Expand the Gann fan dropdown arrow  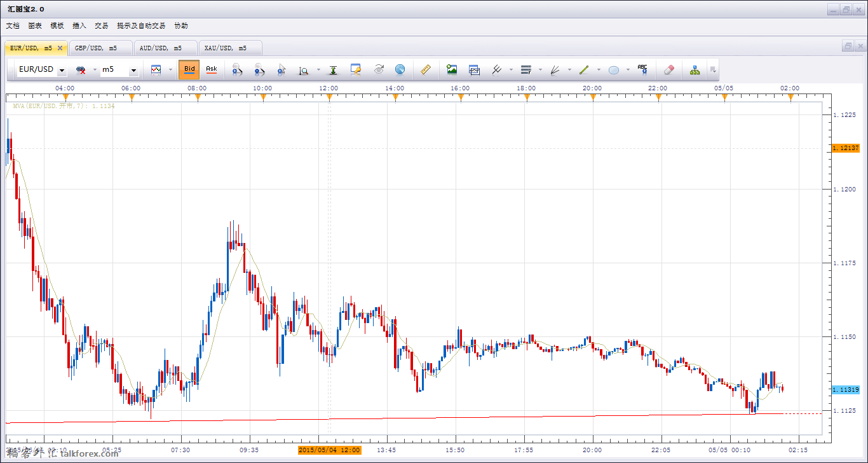click(x=569, y=70)
